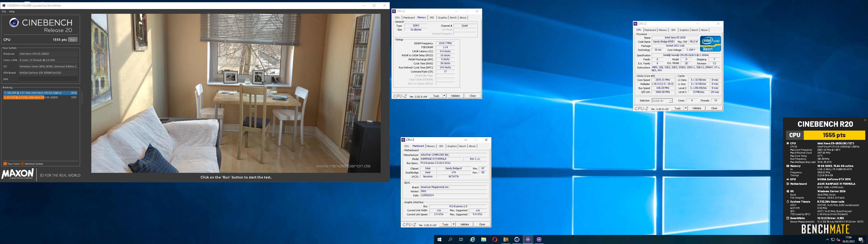868x244 pixels.
Task: Click the Cinebench sphere logo icon
Action: tap(14, 23)
